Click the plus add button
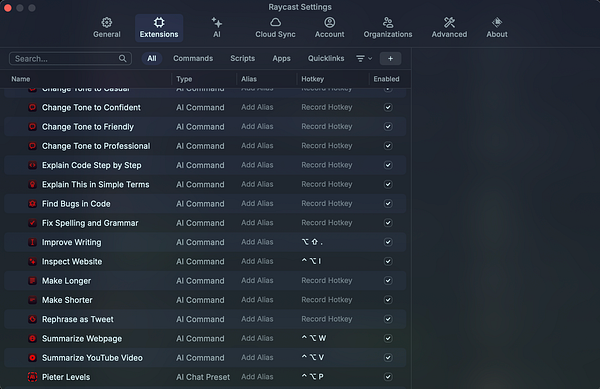The image size is (600, 389). (x=390, y=59)
